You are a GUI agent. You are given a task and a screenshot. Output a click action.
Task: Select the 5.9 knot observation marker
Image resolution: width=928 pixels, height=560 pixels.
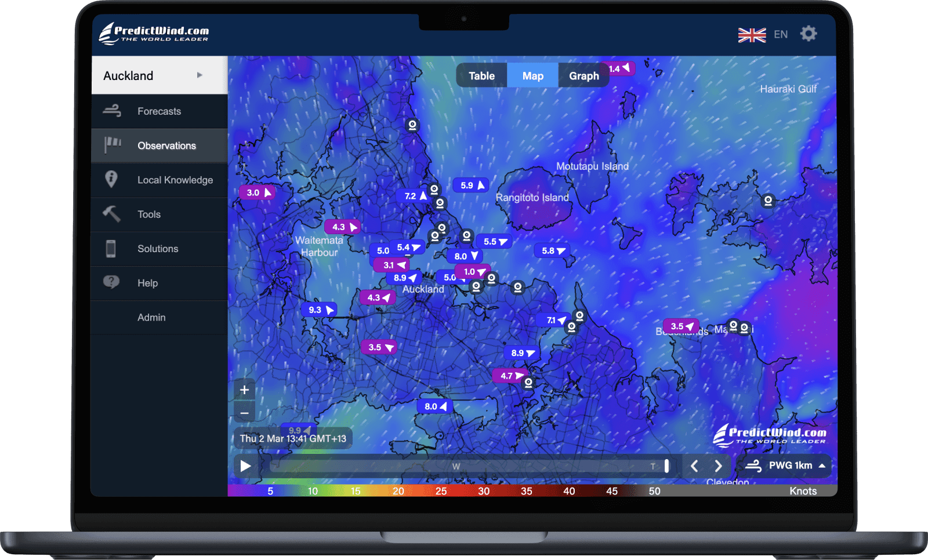coord(470,185)
